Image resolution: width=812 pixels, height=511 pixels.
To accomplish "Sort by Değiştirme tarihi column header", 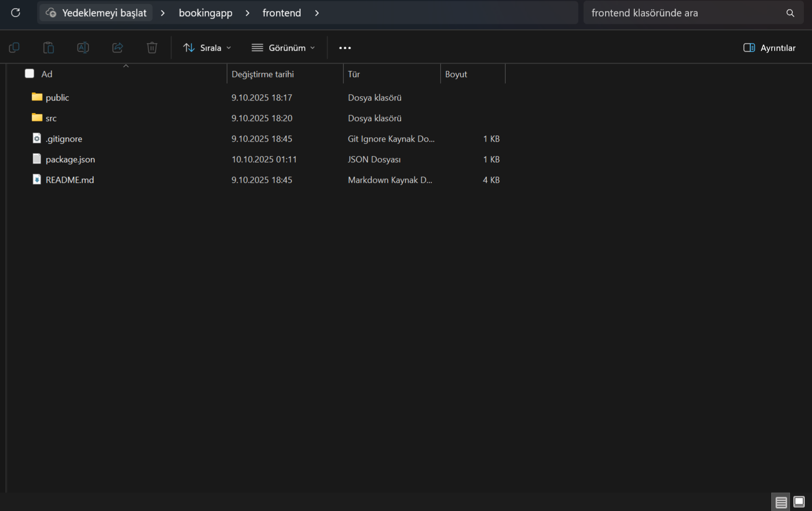I will [263, 74].
